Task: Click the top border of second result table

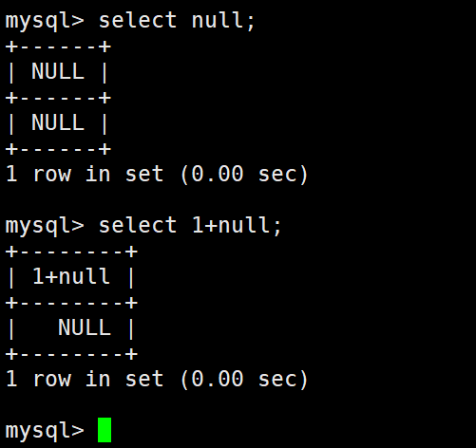Action: (x=71, y=252)
